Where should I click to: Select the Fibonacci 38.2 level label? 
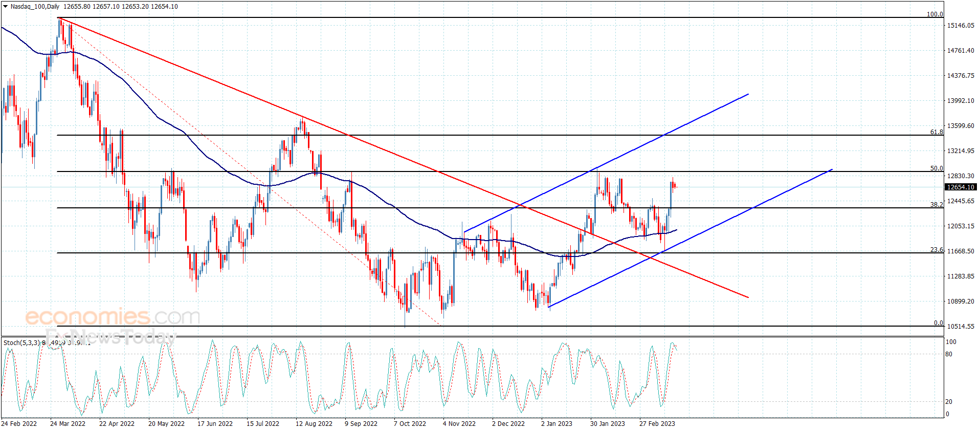(937, 205)
